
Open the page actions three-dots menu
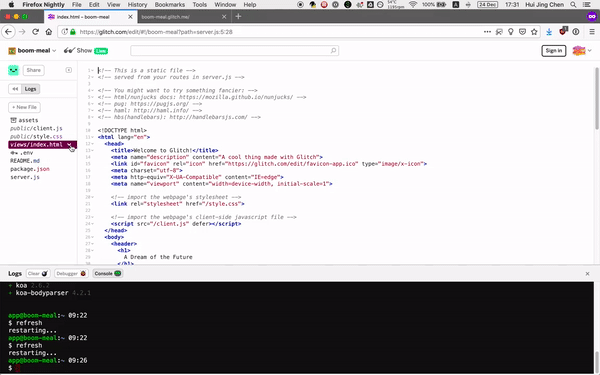tap(487, 32)
